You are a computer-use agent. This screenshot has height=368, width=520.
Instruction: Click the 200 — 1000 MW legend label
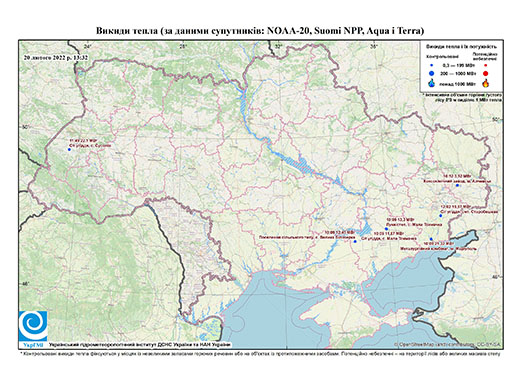[458, 73]
